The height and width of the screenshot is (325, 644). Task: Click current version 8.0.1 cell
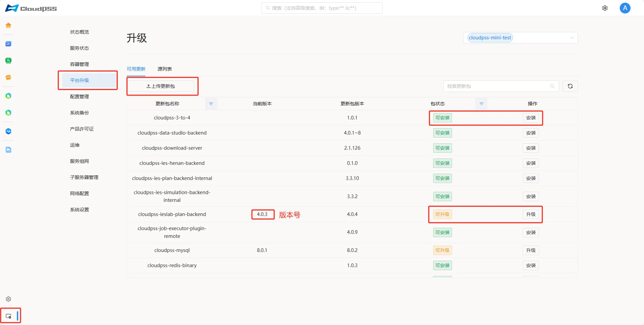click(x=262, y=250)
